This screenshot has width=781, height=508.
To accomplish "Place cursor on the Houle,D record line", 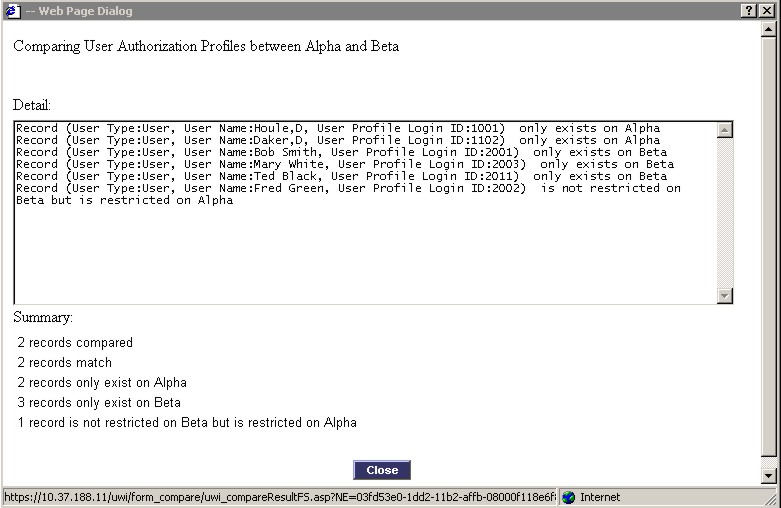I will click(338, 128).
